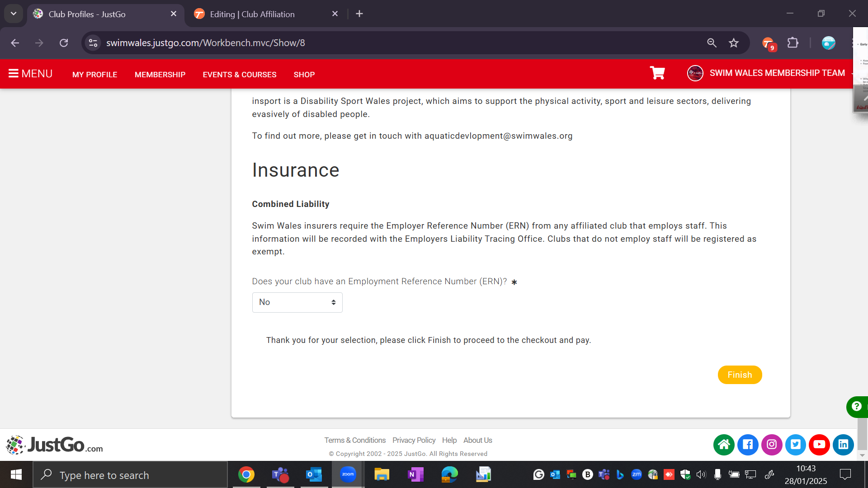Screen dimensions: 868x488
Task: Open OneNote from the taskbar
Action: tap(415, 474)
